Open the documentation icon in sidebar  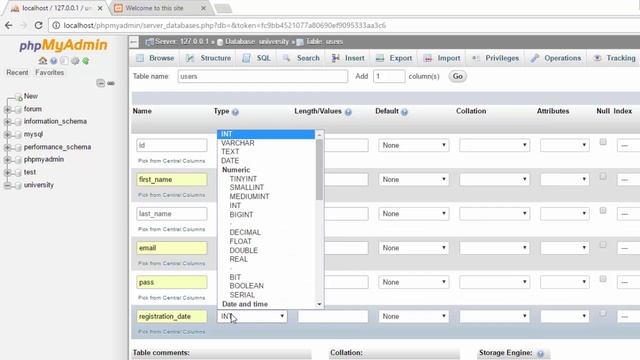tap(64, 61)
